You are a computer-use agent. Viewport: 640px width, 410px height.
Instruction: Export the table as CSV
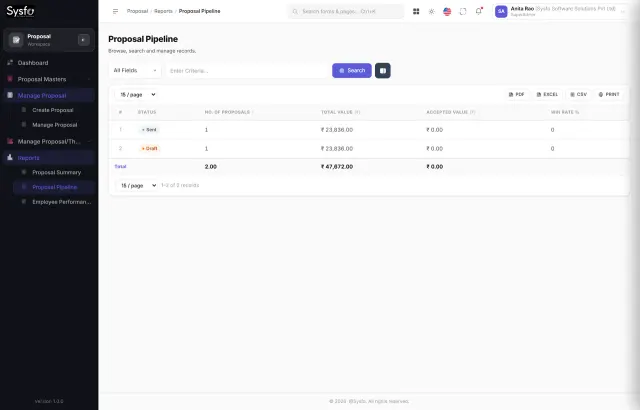point(578,95)
